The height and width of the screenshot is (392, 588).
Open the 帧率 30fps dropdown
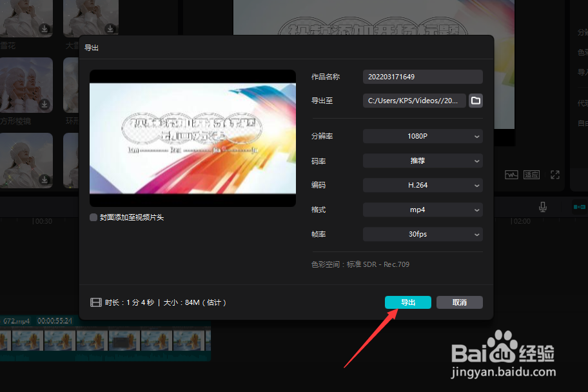423,234
